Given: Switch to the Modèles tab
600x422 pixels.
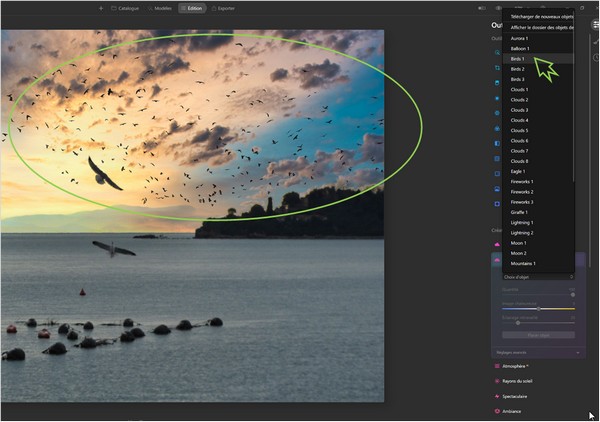Looking at the screenshot, I should tap(160, 8).
